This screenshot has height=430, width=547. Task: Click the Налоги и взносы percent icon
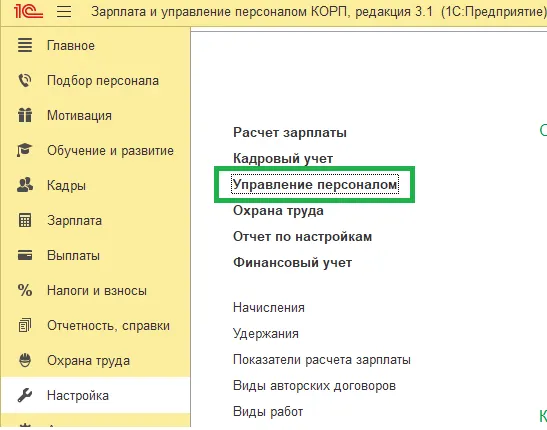click(x=25, y=290)
